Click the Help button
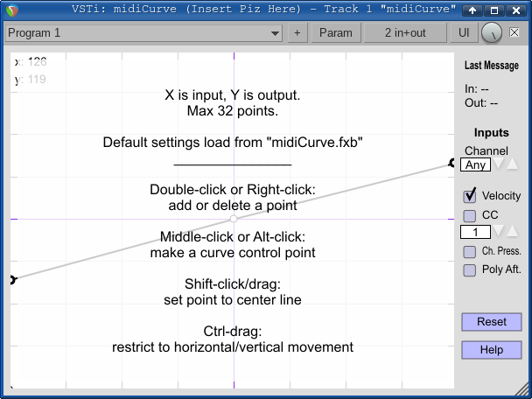Screen dimensions: 532x399 point(492,350)
